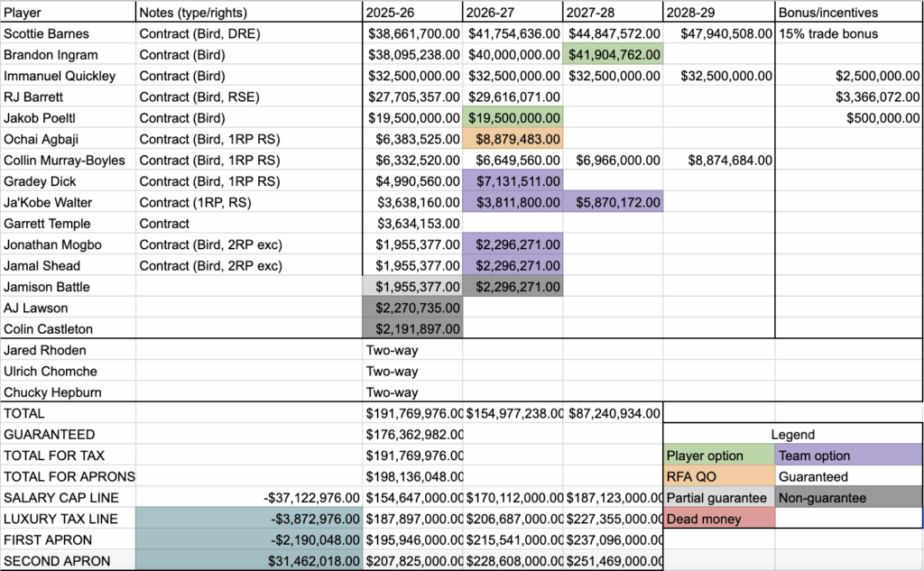Click the Contract (1RP, RS) notes cell
924x571 pixels.
click(249, 203)
